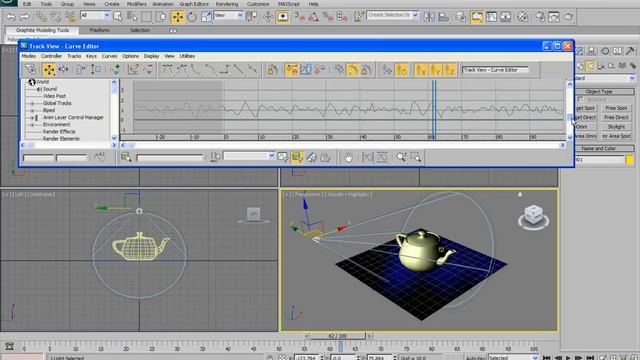
Task: Activate the Select and Uniform Scale tool
Action: (x=206, y=17)
